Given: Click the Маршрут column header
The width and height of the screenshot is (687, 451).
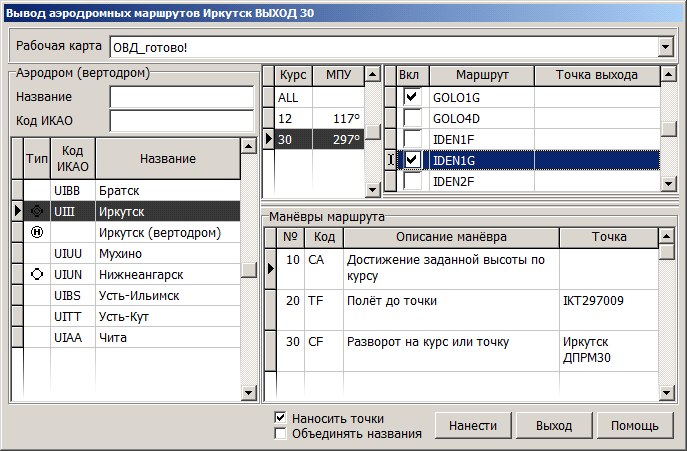Looking at the screenshot, I should pos(482,75).
